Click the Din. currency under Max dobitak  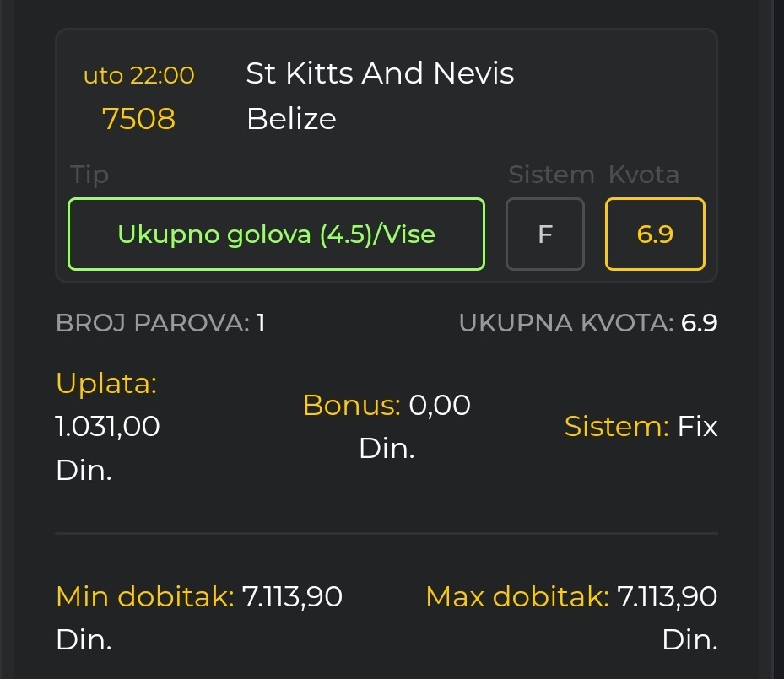pyautogui.click(x=689, y=640)
